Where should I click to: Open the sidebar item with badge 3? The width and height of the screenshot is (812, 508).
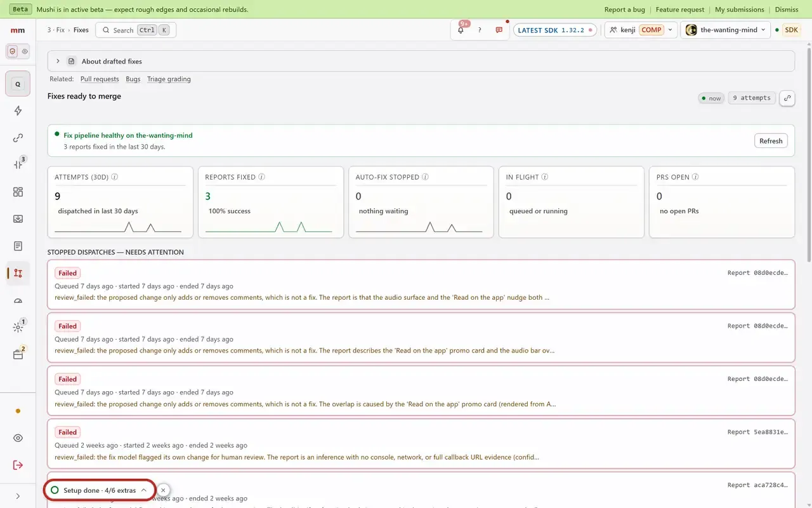tap(18, 164)
